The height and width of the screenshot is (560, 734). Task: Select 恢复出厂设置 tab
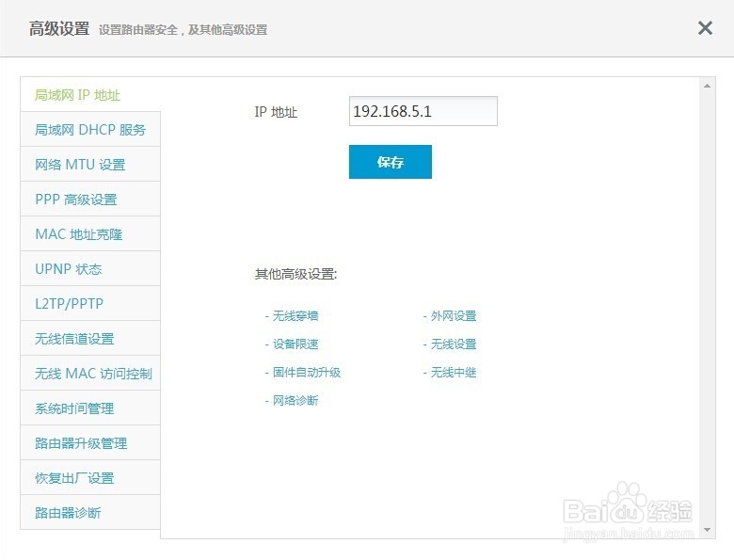(x=90, y=477)
